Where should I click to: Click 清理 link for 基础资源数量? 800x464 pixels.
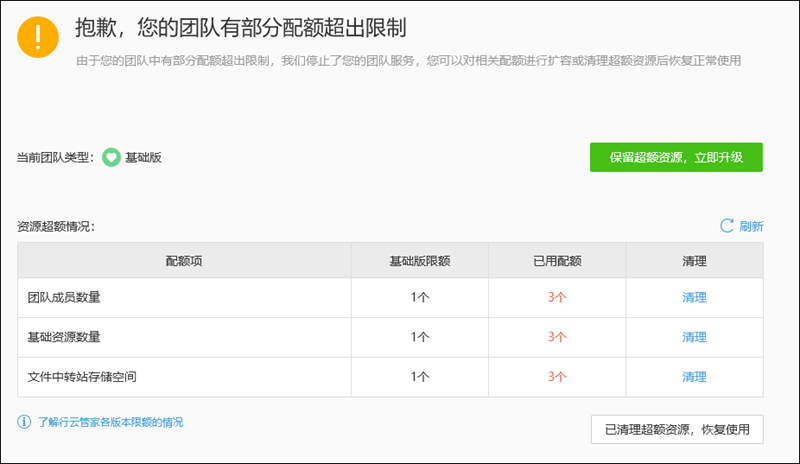pos(694,337)
